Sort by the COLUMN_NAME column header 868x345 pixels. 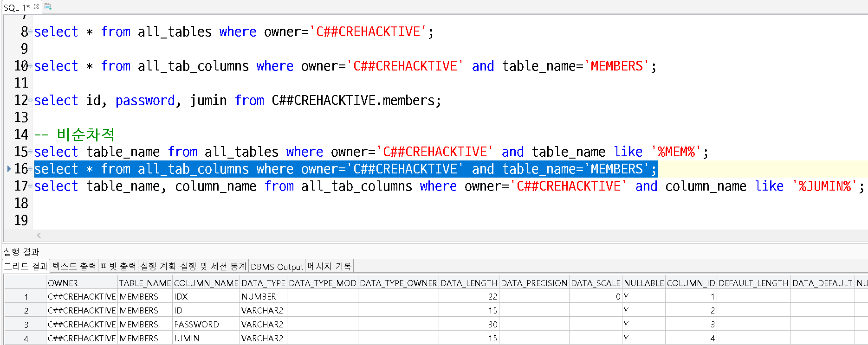[x=206, y=283]
